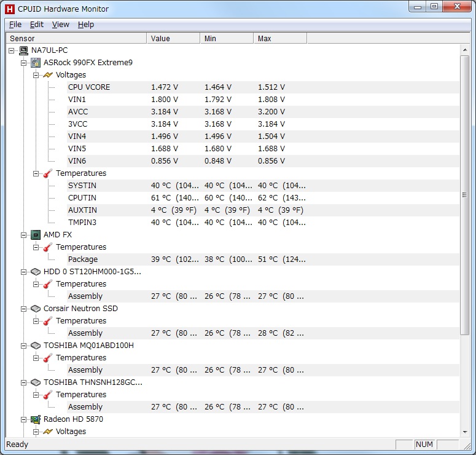The image size is (476, 455).
Task: Click the scroll down arrow
Action: [x=465, y=432]
